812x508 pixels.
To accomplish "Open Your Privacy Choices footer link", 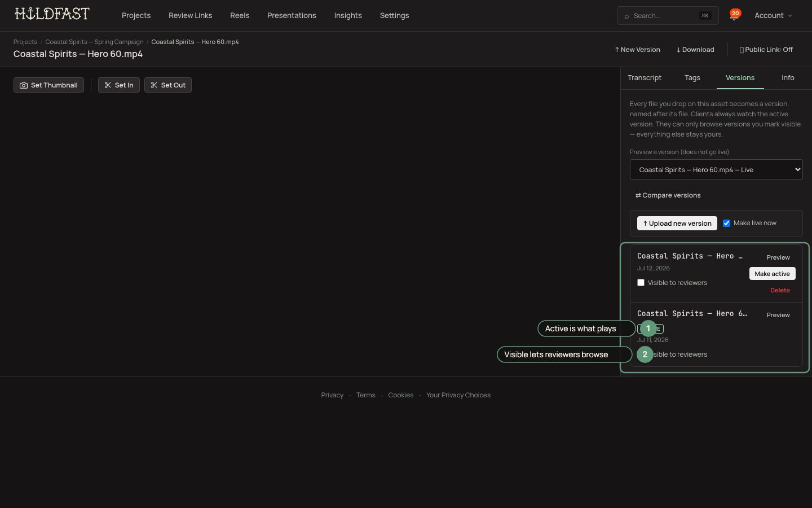I will 458,395.
